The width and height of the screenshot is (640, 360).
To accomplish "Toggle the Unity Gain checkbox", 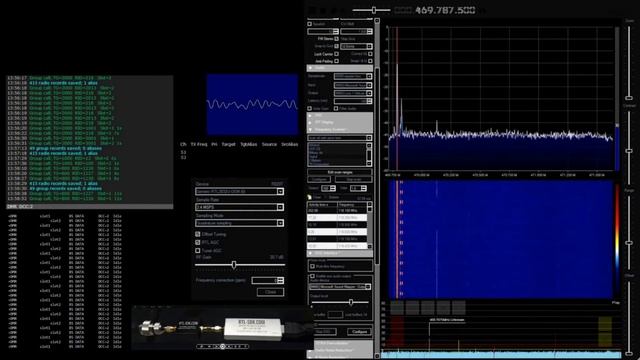I will point(309,109).
